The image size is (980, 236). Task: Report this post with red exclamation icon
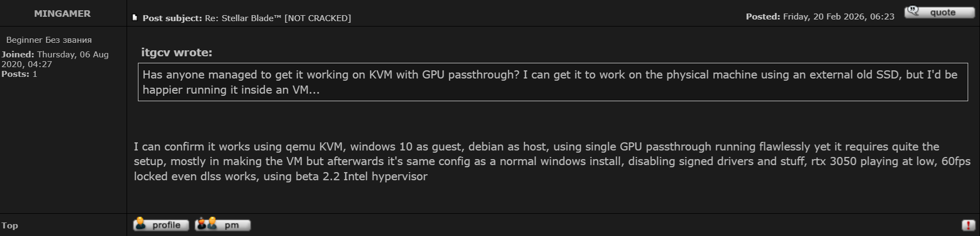968,225
